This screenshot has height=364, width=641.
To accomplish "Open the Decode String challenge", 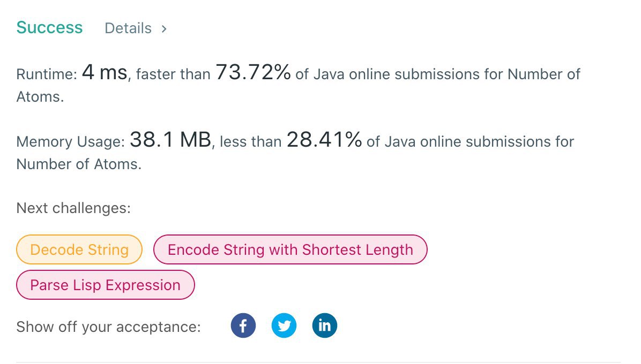I will (x=79, y=249).
